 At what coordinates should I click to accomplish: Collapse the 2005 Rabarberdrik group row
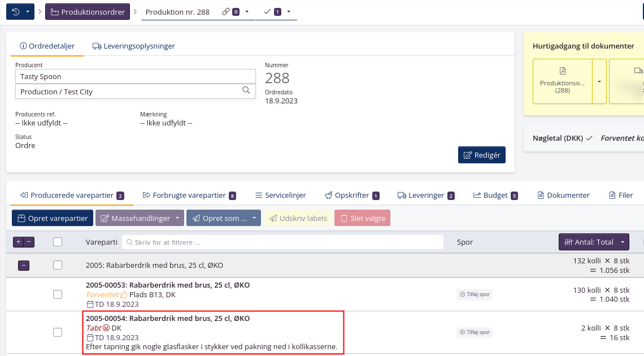(x=23, y=265)
